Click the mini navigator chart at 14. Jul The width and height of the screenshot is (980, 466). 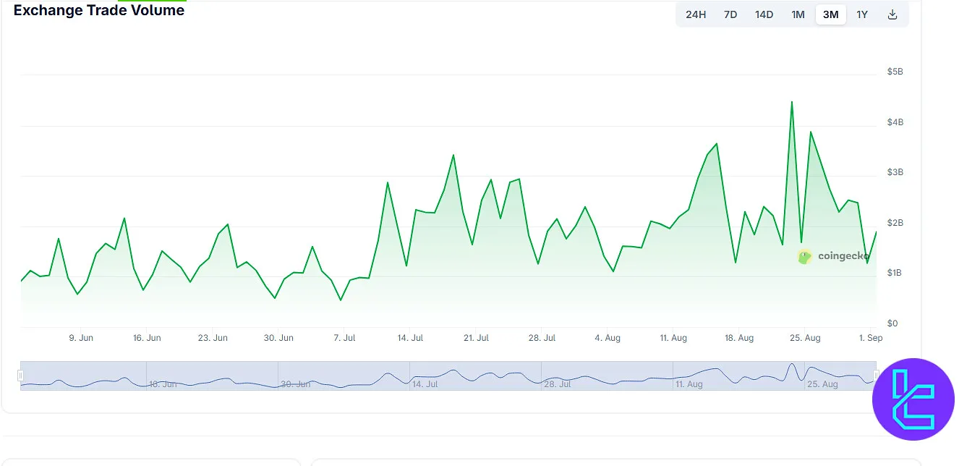(425, 384)
